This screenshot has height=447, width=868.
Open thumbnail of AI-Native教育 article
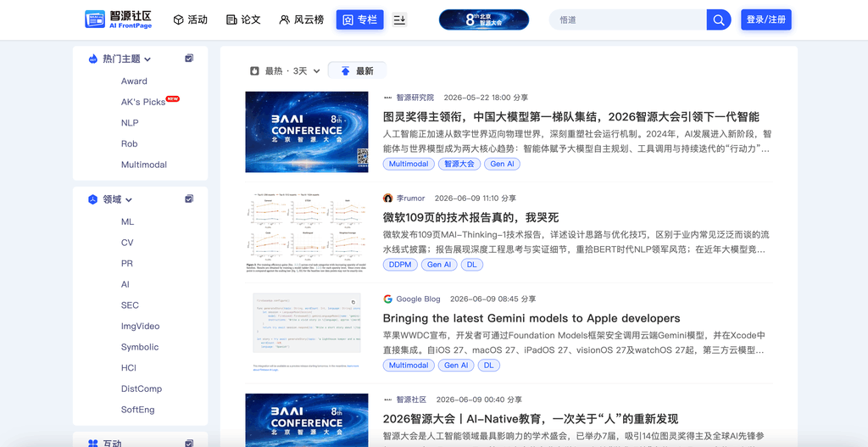pyautogui.click(x=307, y=421)
